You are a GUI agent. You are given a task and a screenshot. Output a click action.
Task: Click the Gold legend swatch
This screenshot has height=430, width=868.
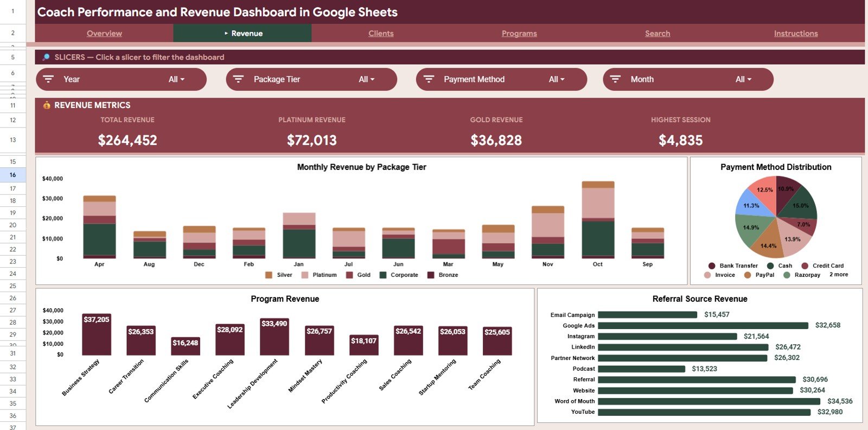pyautogui.click(x=349, y=275)
